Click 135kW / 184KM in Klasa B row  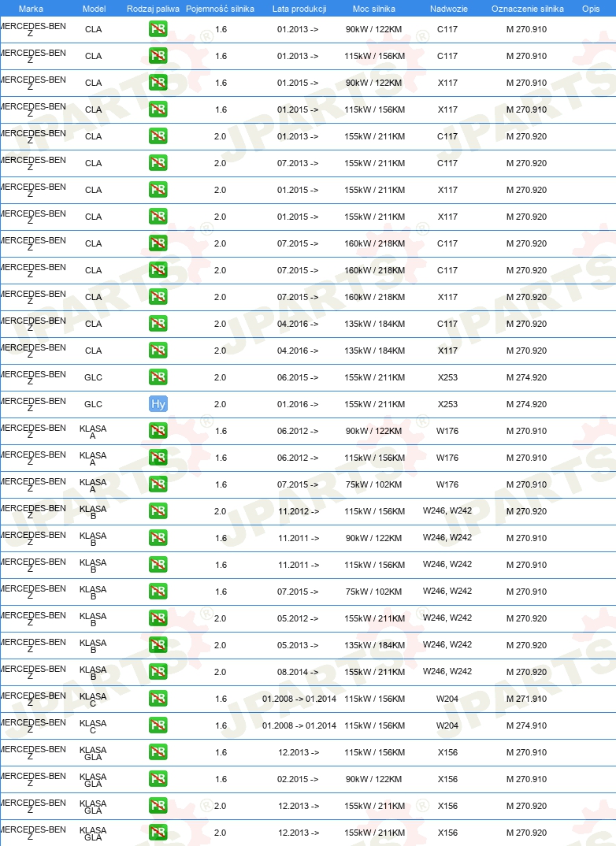click(374, 645)
